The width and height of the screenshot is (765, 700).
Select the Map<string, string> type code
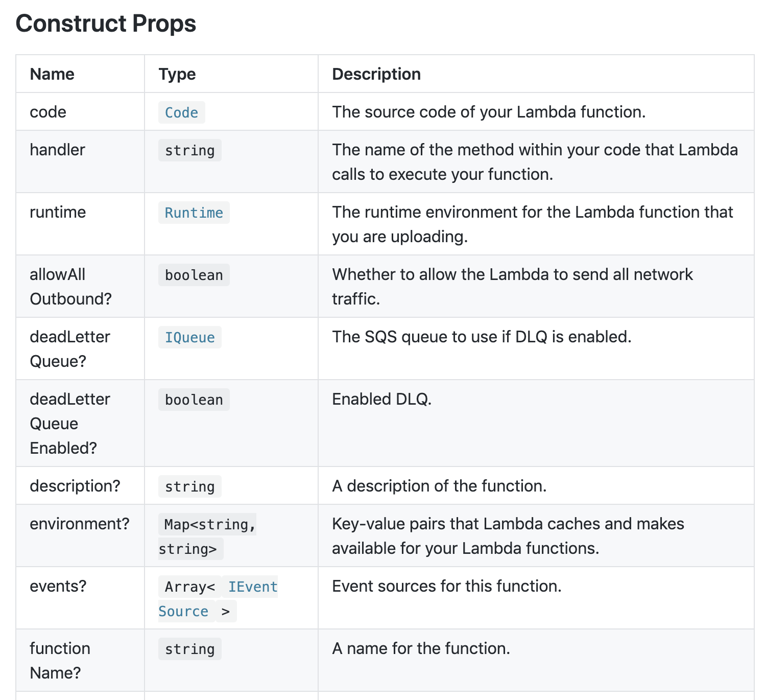point(207,536)
